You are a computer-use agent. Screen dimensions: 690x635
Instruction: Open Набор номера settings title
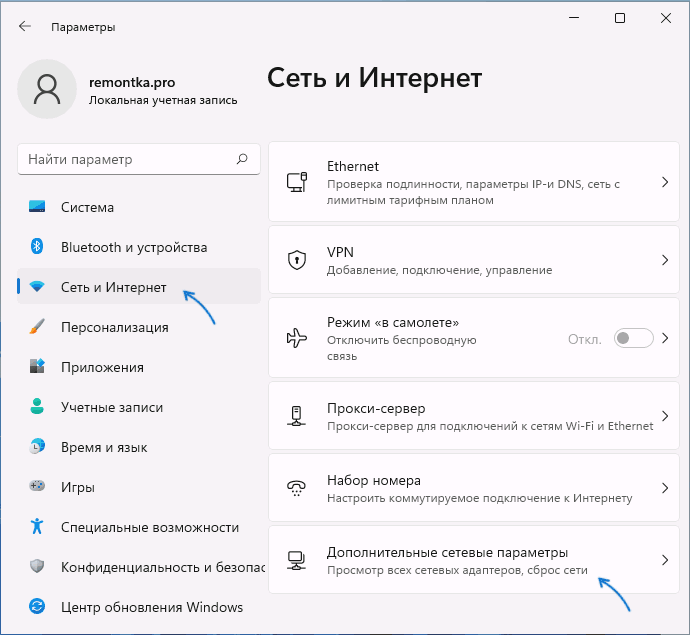click(374, 480)
